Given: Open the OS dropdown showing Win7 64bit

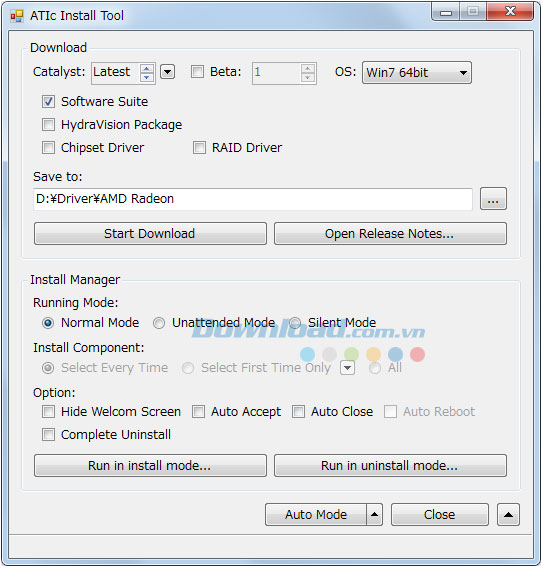Looking at the screenshot, I should 418,73.
